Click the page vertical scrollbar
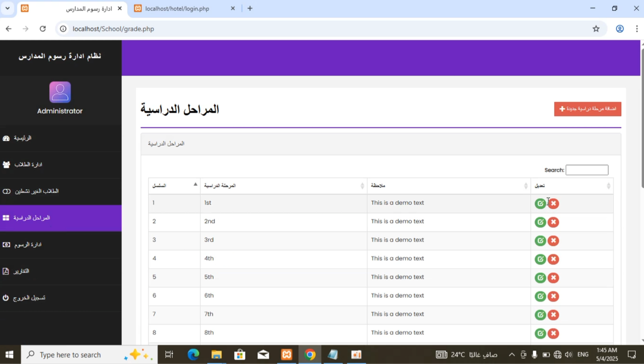Image resolution: width=644 pixels, height=364 pixels. [x=642, y=118]
